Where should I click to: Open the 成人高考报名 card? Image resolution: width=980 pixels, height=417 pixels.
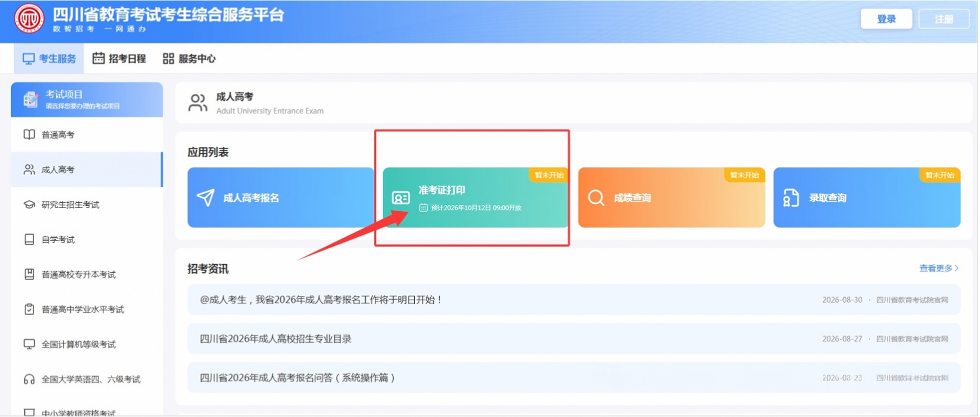(281, 198)
